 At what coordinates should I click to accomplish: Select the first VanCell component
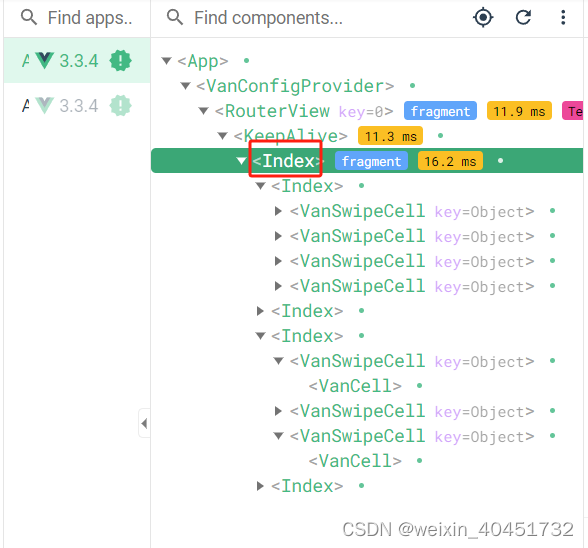(x=355, y=386)
